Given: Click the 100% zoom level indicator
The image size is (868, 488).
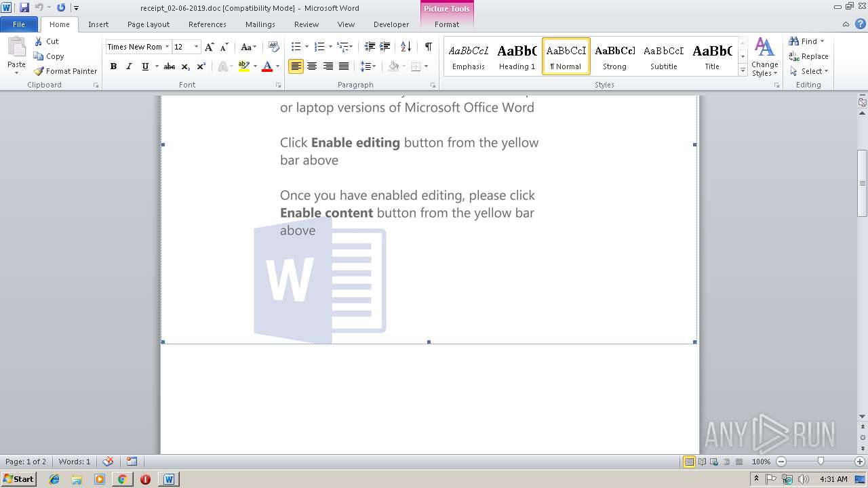Looking at the screenshot, I should [x=761, y=462].
